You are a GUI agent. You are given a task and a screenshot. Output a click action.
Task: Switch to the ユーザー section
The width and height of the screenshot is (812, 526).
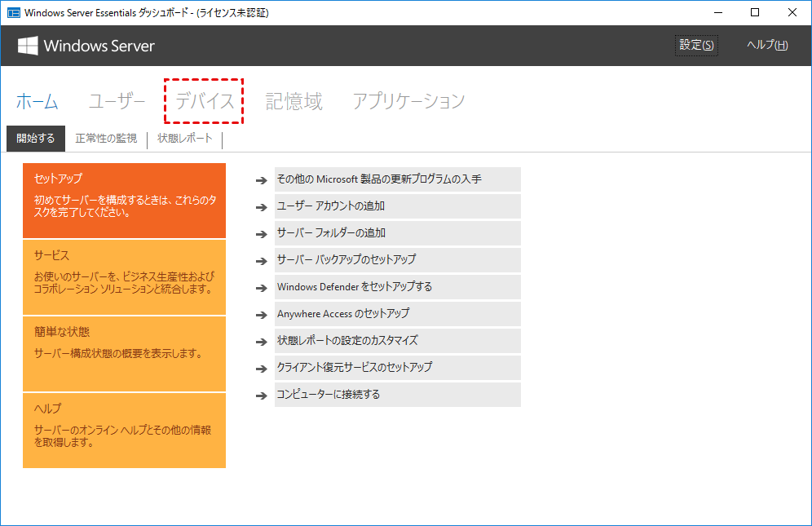pyautogui.click(x=117, y=101)
